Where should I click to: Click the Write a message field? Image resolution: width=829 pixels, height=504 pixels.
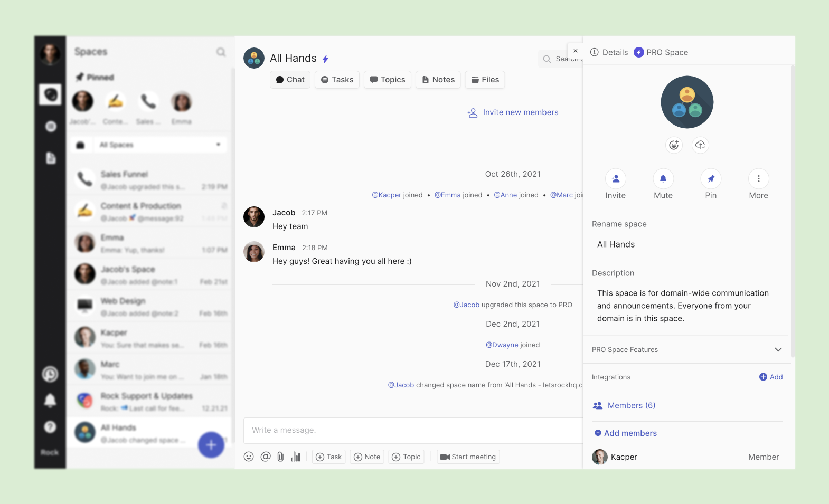coord(412,430)
